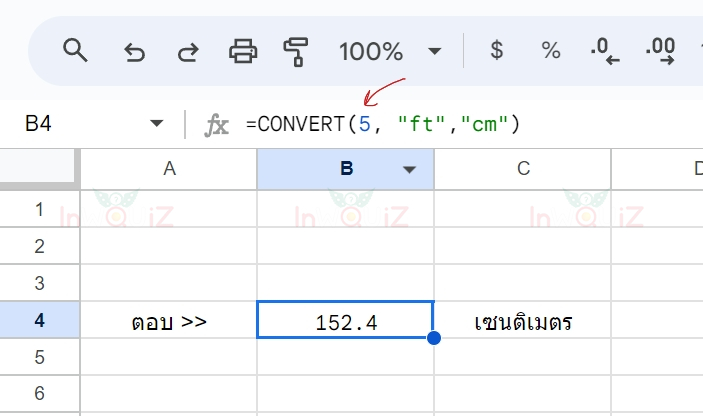Increase decimal places

[661, 51]
